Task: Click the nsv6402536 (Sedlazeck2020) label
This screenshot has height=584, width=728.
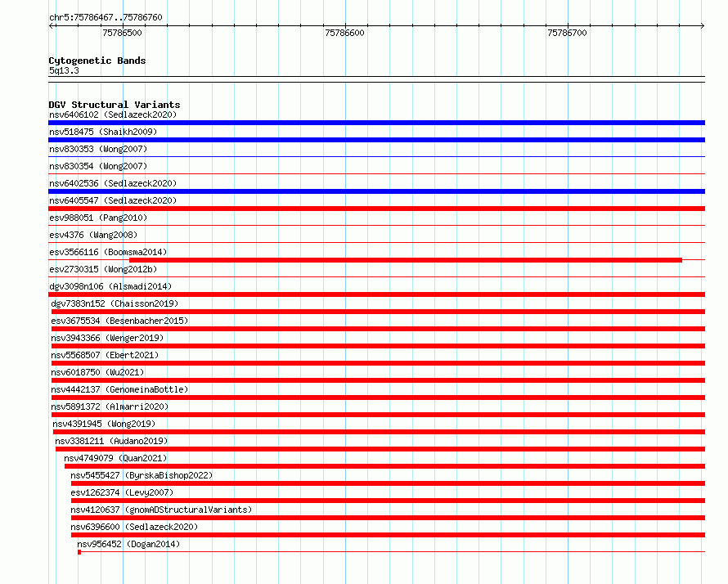Action: [113, 183]
